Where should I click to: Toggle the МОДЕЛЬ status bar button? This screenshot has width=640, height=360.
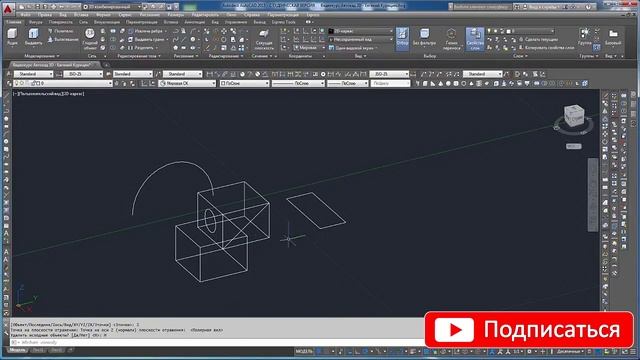coord(304,351)
